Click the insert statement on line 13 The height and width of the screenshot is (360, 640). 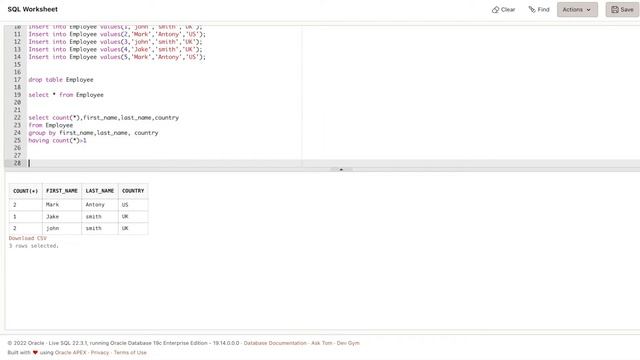[x=115, y=49]
